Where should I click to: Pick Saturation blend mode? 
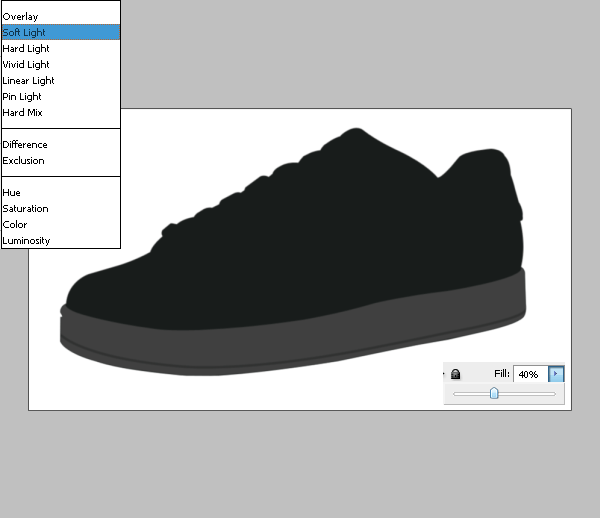pos(61,209)
